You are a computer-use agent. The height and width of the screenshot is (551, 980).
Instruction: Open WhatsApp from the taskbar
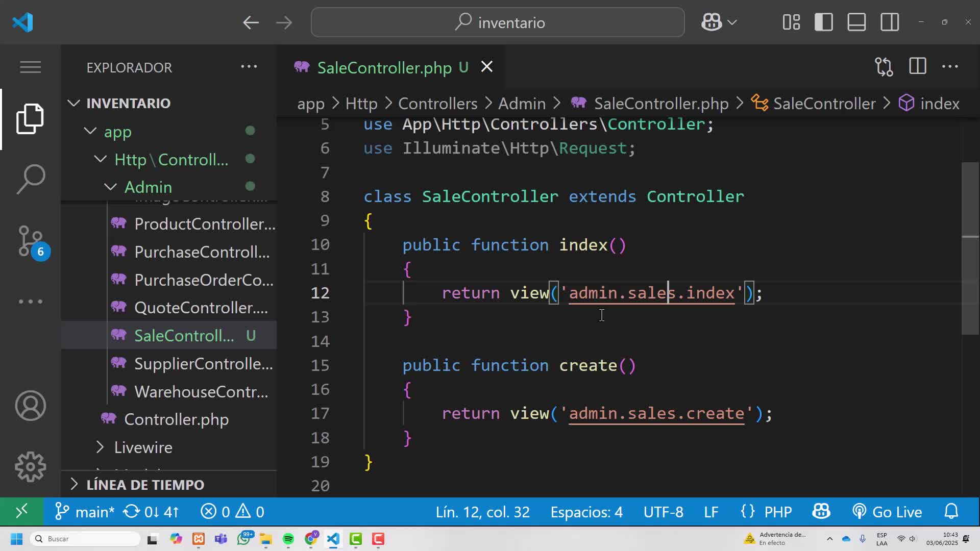(244, 539)
